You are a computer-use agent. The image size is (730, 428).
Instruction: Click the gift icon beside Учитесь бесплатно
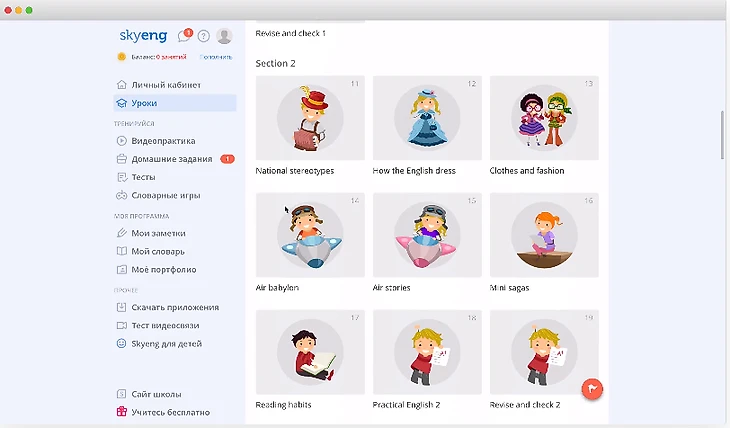(x=122, y=412)
